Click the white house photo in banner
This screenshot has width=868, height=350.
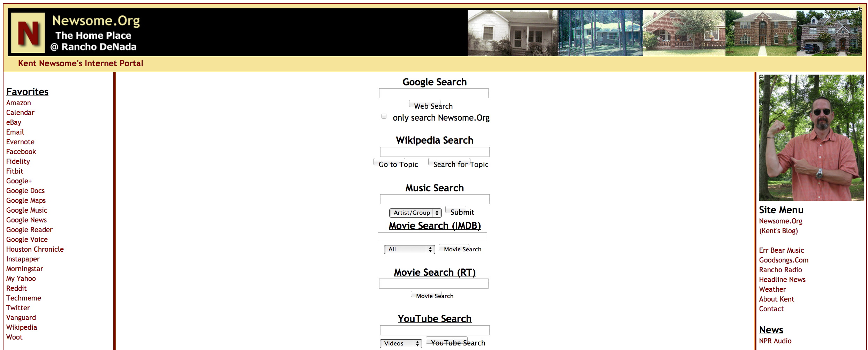click(x=512, y=33)
